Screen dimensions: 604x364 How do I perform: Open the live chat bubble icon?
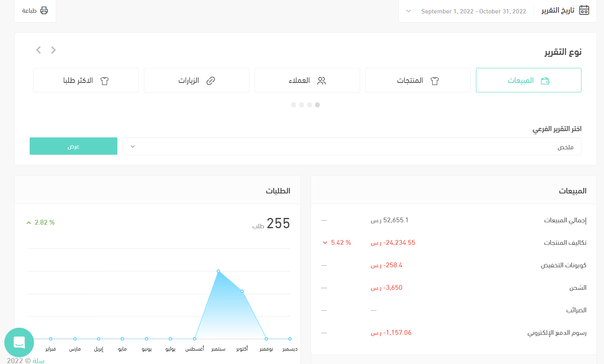19,342
